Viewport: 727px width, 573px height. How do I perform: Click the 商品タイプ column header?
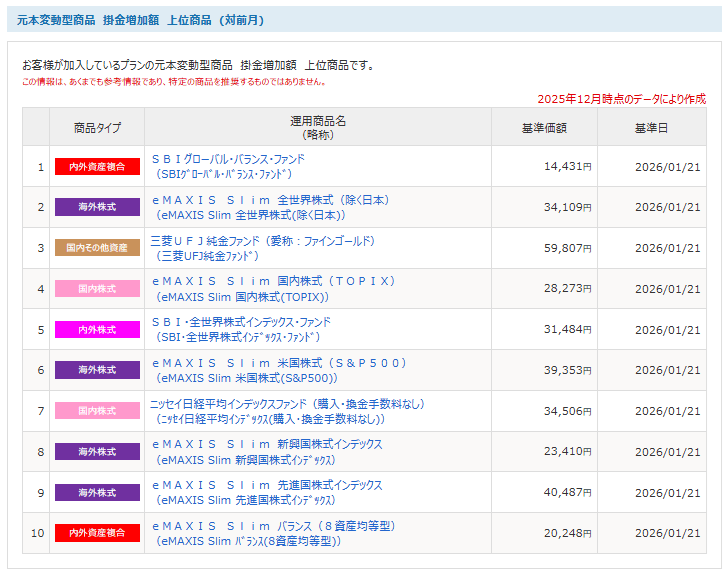click(97, 128)
